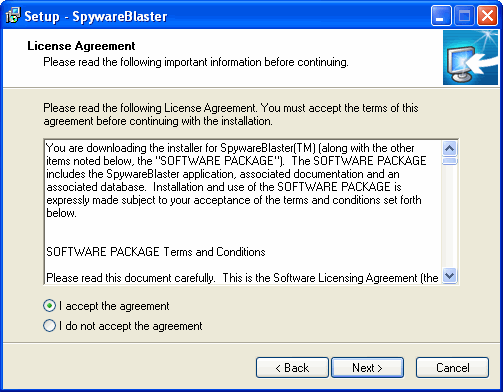Click the SpywareBlaster monitor logo image
Image resolution: width=503 pixels, height=392 pixels.
[x=470, y=58]
